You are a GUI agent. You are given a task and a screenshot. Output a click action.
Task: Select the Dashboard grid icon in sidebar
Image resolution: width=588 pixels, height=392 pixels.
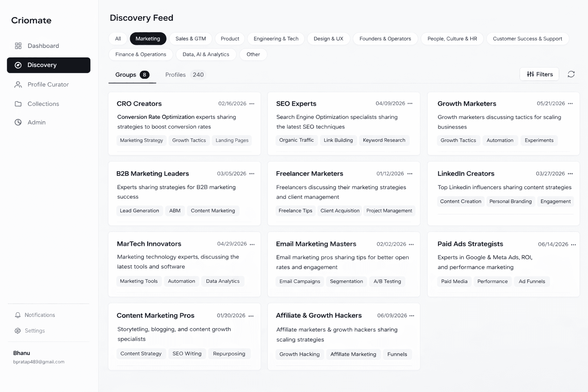pyautogui.click(x=18, y=46)
